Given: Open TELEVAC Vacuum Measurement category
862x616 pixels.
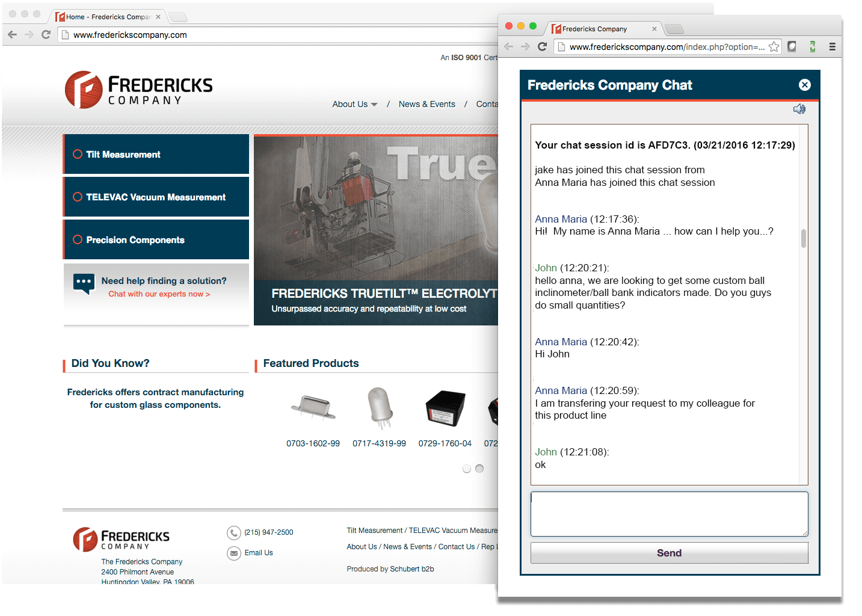Looking at the screenshot, I should click(x=156, y=197).
